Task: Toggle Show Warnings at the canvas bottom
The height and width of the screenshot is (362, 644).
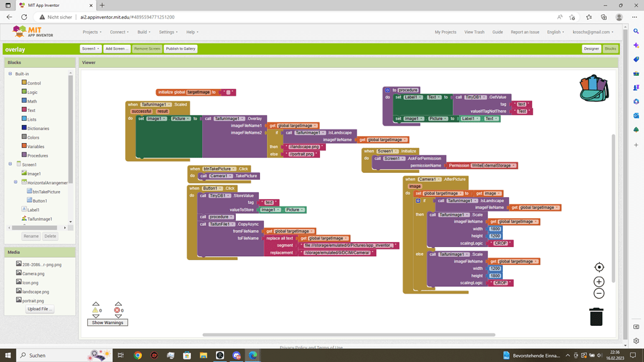Action: click(107, 322)
